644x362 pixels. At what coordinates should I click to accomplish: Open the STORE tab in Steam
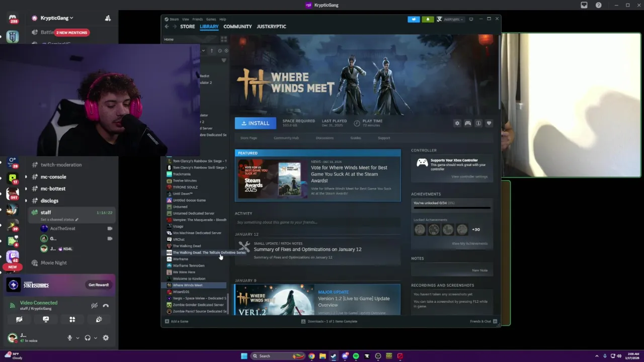point(188,27)
